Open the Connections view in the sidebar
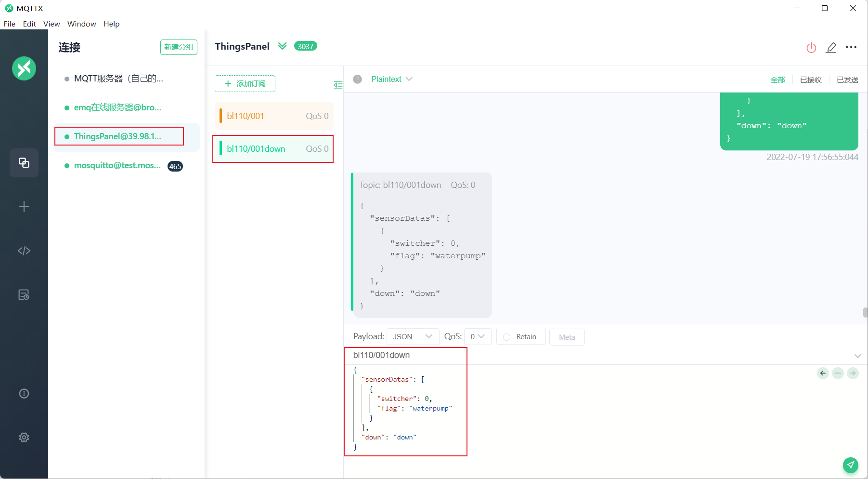868x479 pixels. [24, 163]
